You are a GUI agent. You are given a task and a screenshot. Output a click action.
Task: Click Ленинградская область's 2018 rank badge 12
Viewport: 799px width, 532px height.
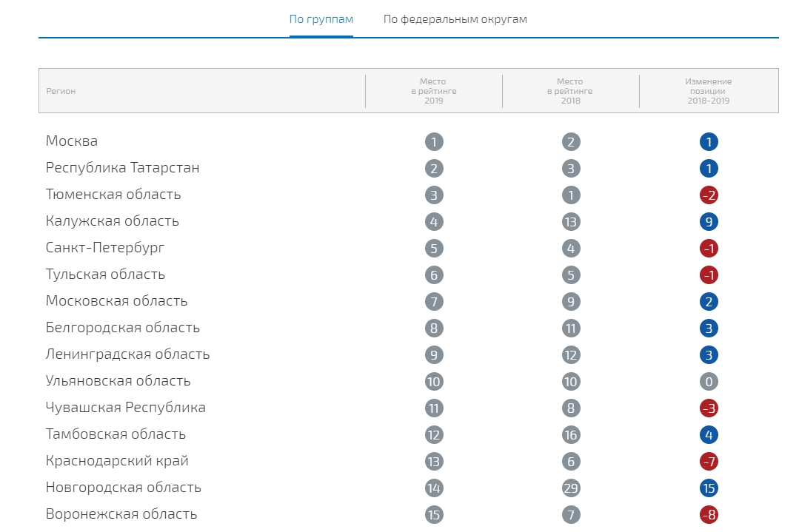571,355
